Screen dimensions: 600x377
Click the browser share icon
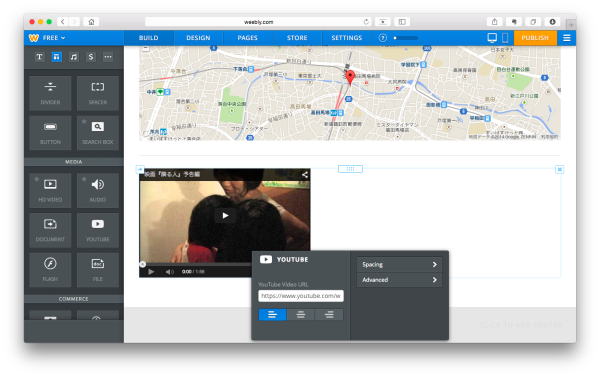(494, 22)
